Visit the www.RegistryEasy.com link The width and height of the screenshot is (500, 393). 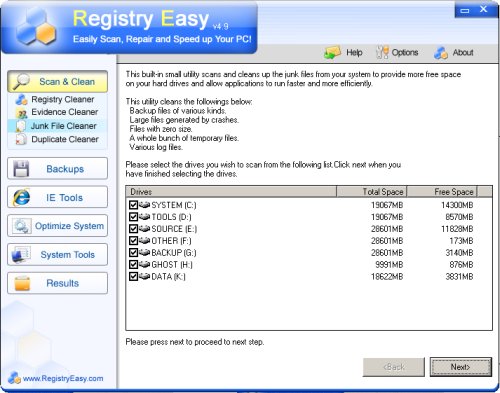click(63, 378)
